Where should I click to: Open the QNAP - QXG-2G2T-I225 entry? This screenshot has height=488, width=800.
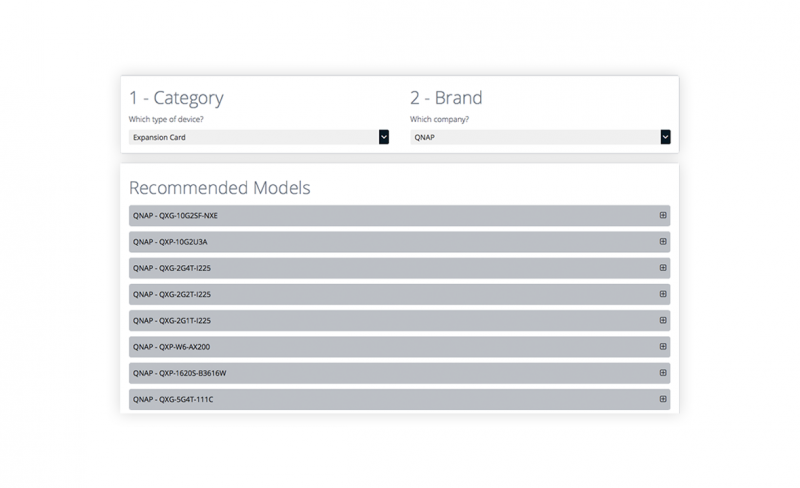[x=399, y=295]
